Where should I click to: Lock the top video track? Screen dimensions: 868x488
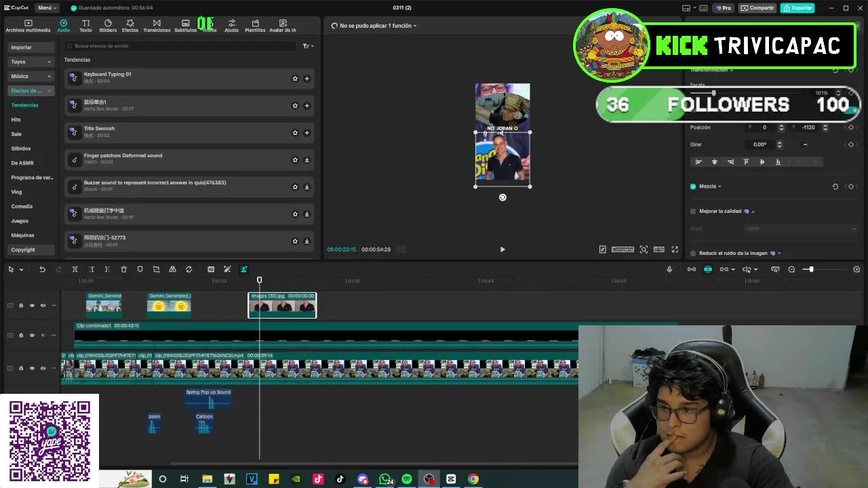coord(21,305)
